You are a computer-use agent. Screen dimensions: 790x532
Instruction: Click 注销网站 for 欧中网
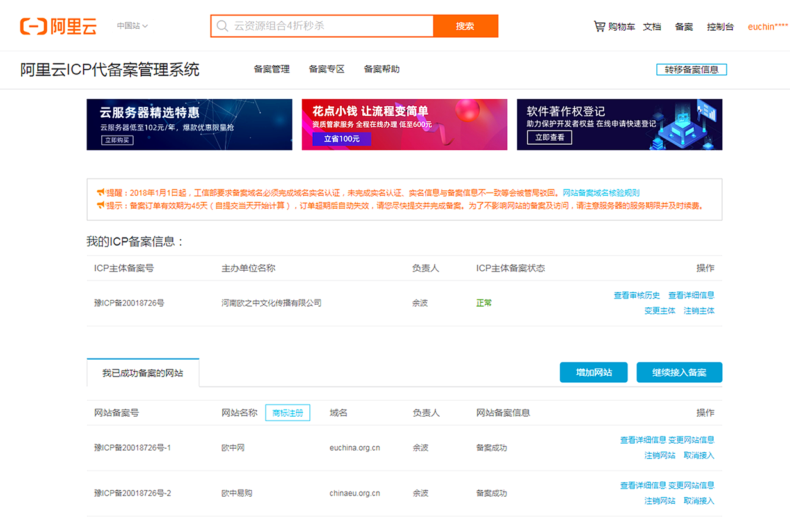(660, 455)
